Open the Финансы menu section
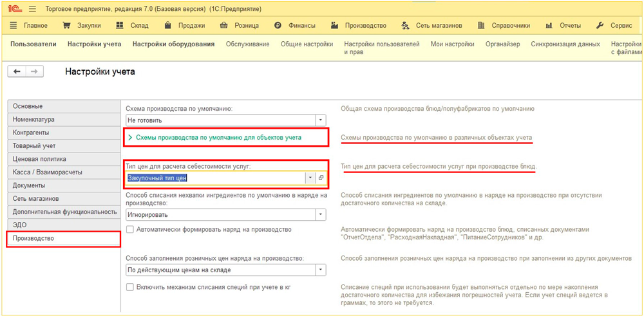 (295, 26)
